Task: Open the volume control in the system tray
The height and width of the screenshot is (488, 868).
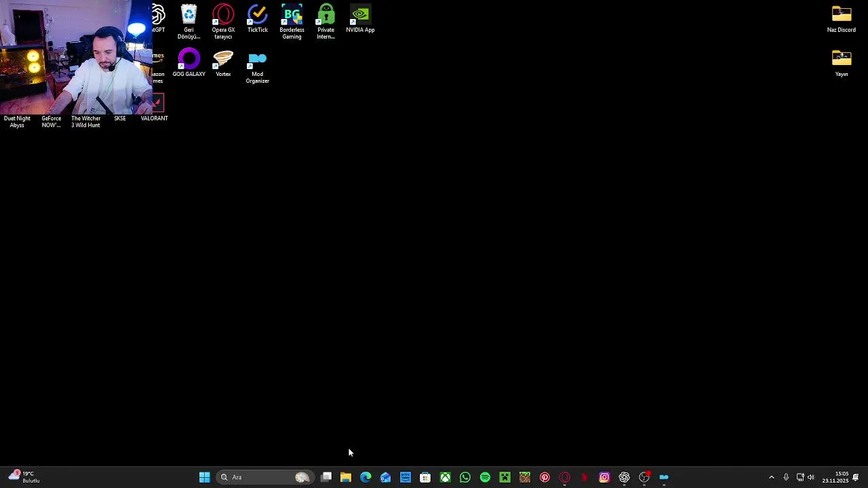Action: tap(810, 477)
